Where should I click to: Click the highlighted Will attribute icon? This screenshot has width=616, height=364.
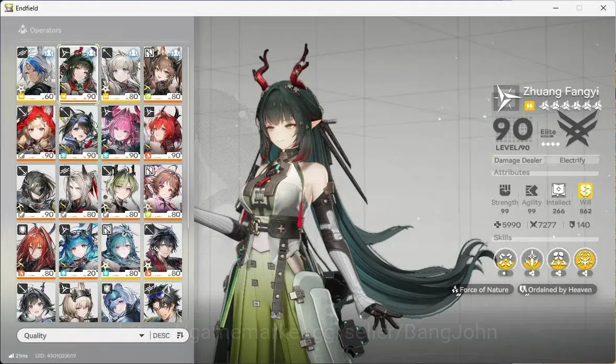[585, 190]
